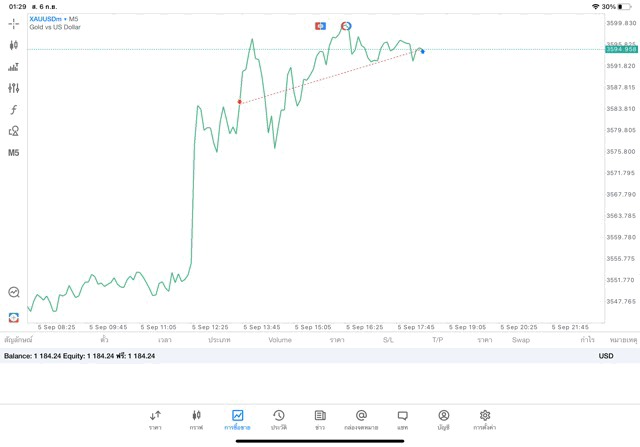Image resolution: width=640 pixels, height=447 pixels.
Task: Click the current price label 3594.958
Action: (620, 49)
